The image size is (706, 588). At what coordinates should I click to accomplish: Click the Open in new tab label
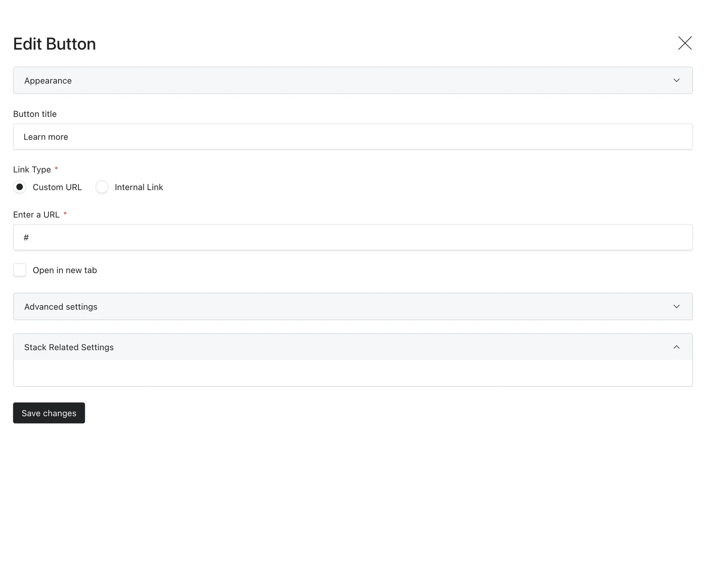point(65,270)
